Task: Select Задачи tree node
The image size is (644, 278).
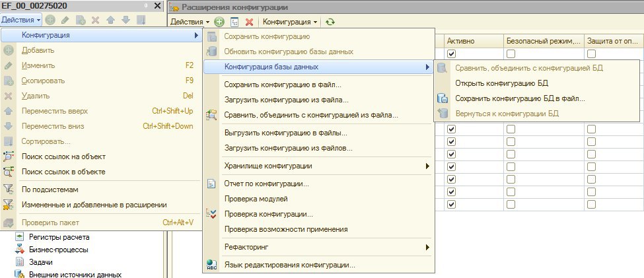Action: click(x=41, y=262)
